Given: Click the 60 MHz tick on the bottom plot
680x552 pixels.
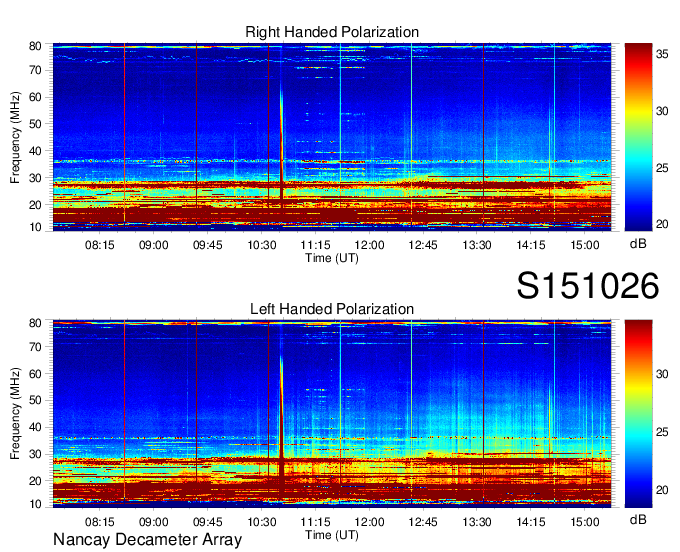Looking at the screenshot, I should click(35, 374).
